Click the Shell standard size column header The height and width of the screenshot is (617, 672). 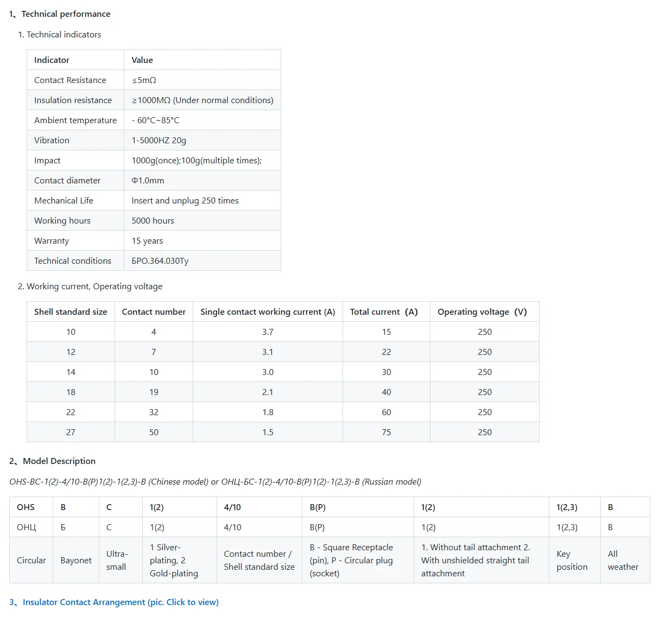pos(71,311)
